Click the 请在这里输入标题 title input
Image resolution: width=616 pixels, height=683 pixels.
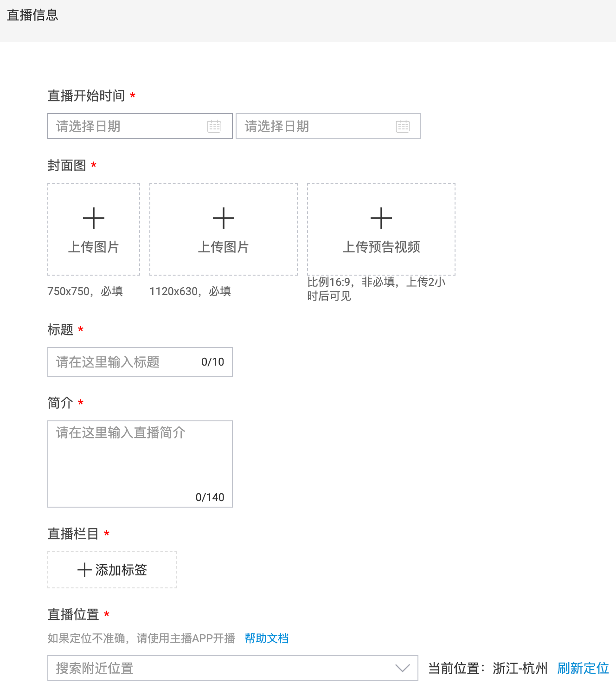[x=125, y=362]
